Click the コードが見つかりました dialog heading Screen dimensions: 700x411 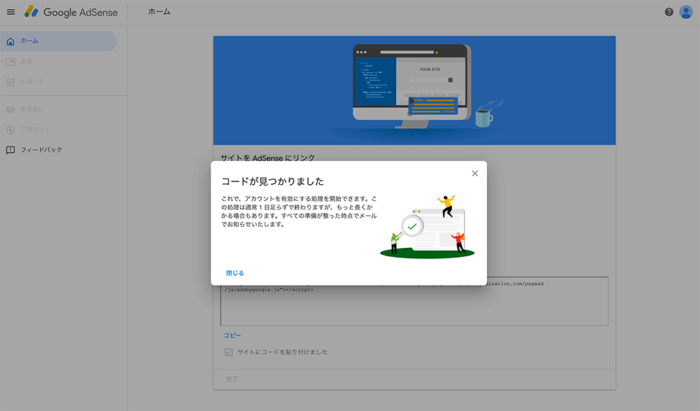(273, 182)
